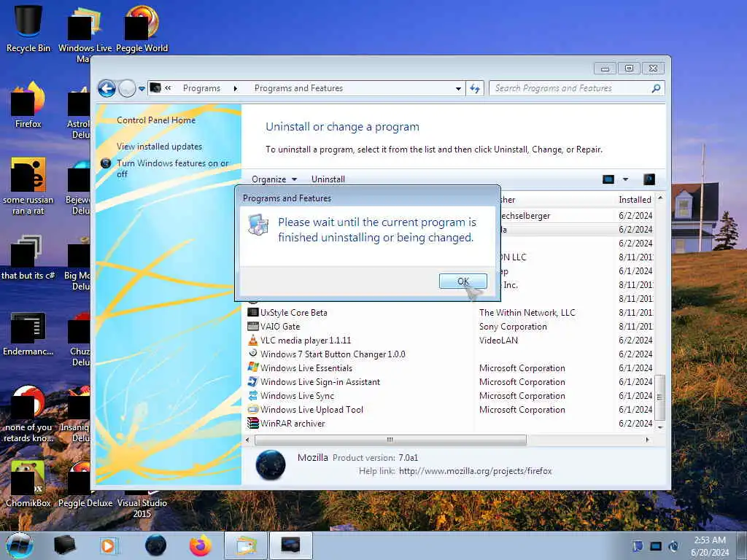Open the Recycle Bin desktop icon
This screenshot has height=560, width=747.
coord(28,27)
